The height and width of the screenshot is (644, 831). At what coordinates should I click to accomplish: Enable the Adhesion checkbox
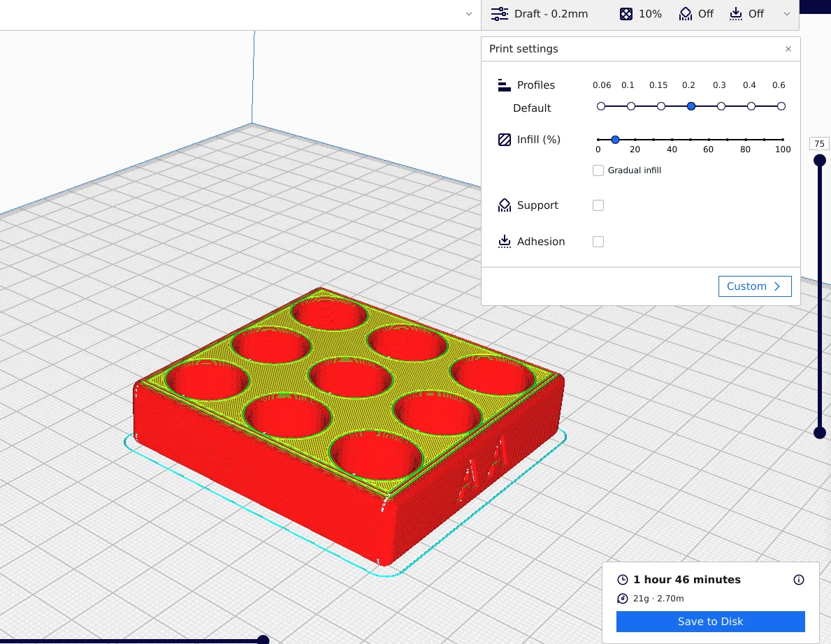[598, 242]
